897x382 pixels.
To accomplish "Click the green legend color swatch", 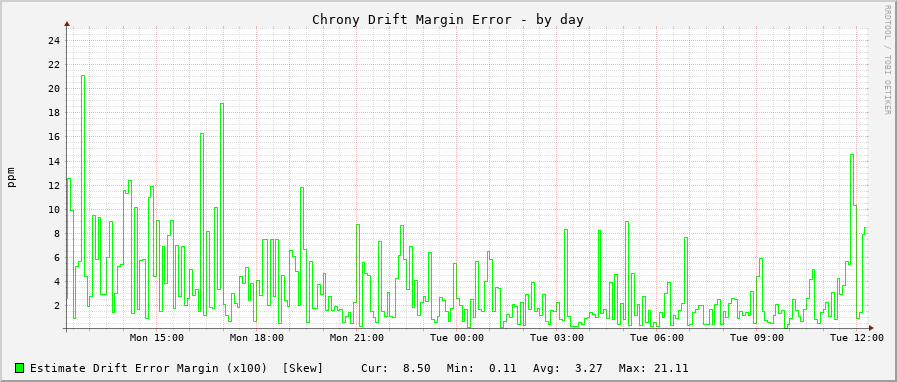I will pos(20,368).
